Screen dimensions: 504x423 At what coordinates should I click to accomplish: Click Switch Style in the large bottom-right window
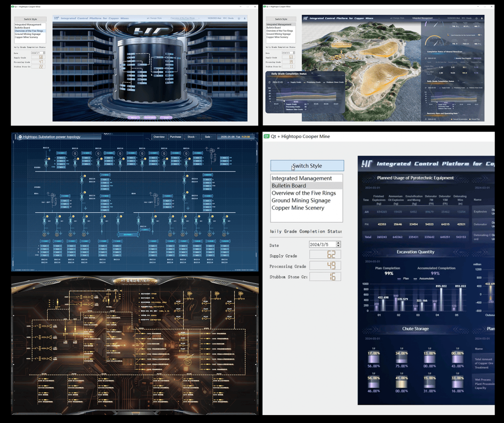tap(307, 166)
